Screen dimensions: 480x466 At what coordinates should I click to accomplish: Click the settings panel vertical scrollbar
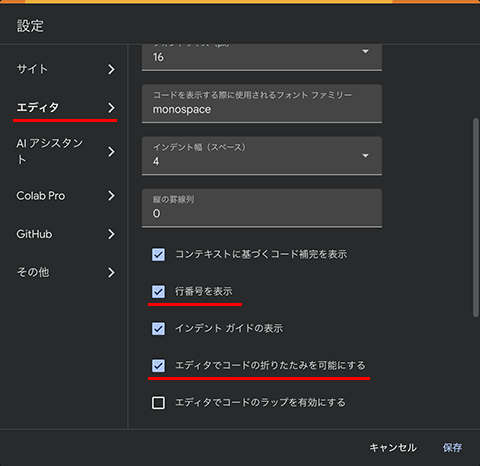476,217
